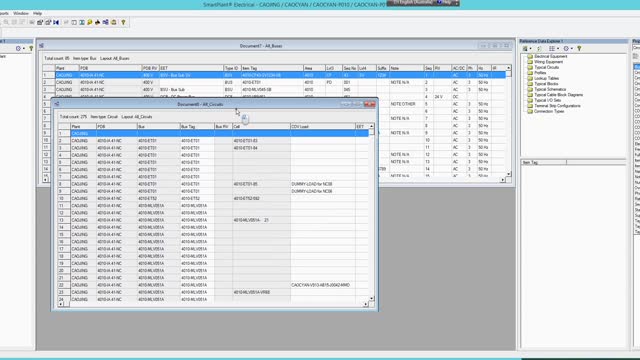640x360 pixels.
Task: Click CDV Load column header in All_Circuits
Action: point(322,127)
